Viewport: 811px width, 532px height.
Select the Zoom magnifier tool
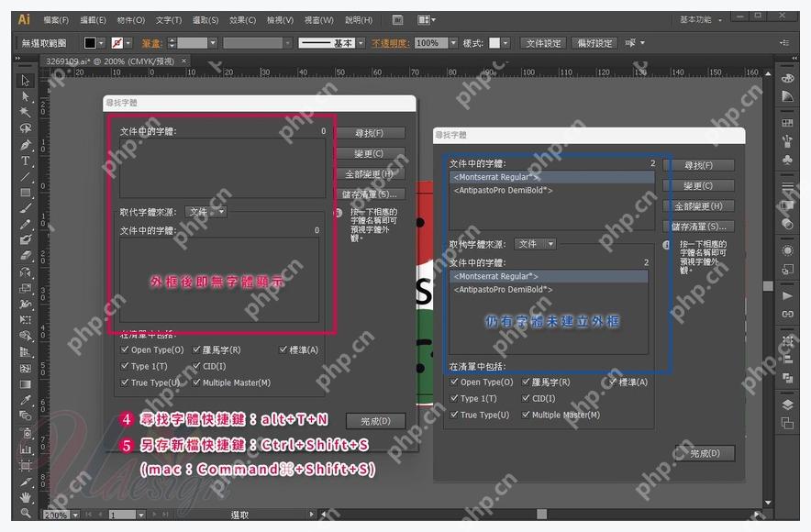click(x=26, y=513)
